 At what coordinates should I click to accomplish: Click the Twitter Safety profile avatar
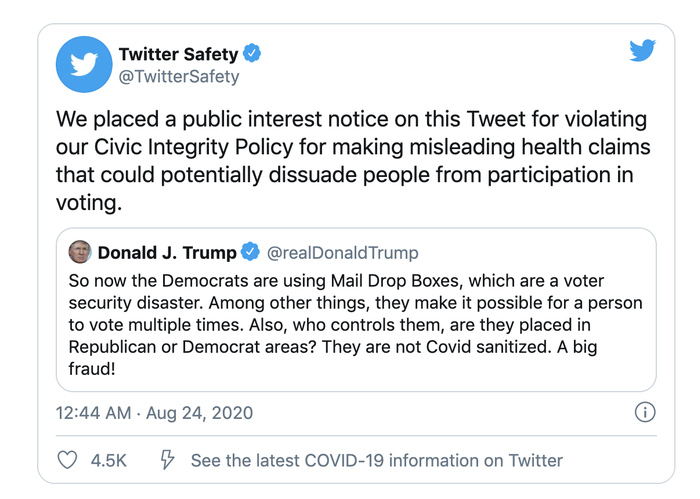click(83, 63)
